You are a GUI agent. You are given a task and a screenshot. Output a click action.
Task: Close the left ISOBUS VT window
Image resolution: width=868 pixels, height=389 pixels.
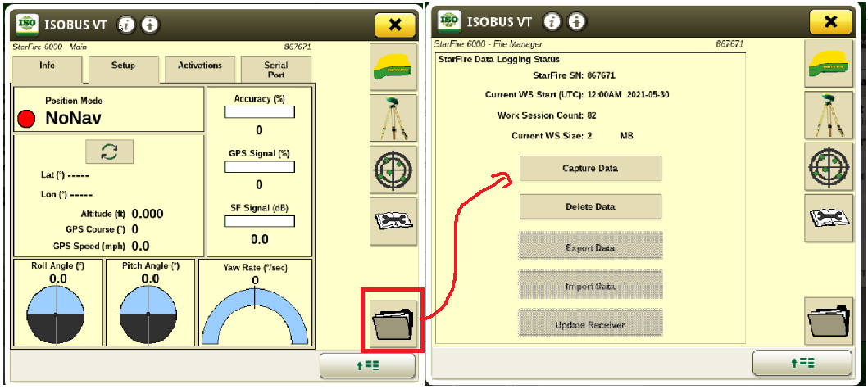(395, 25)
